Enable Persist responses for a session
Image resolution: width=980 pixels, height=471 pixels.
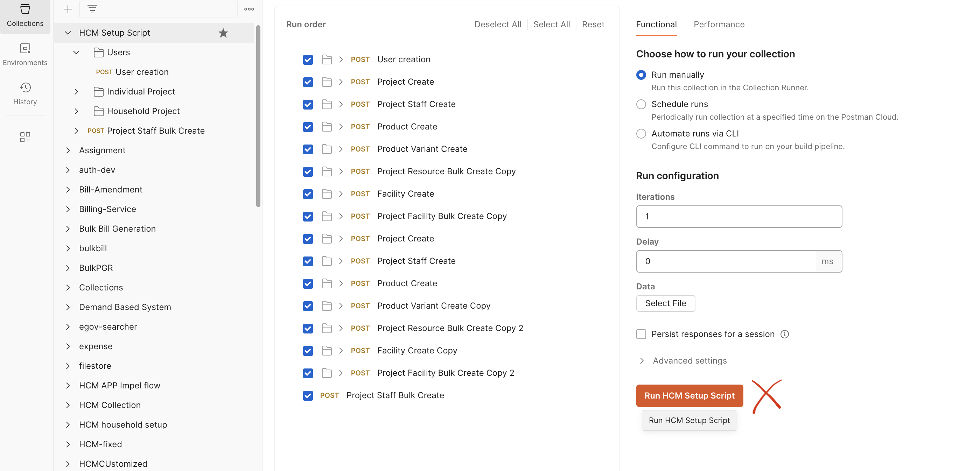[x=641, y=334]
